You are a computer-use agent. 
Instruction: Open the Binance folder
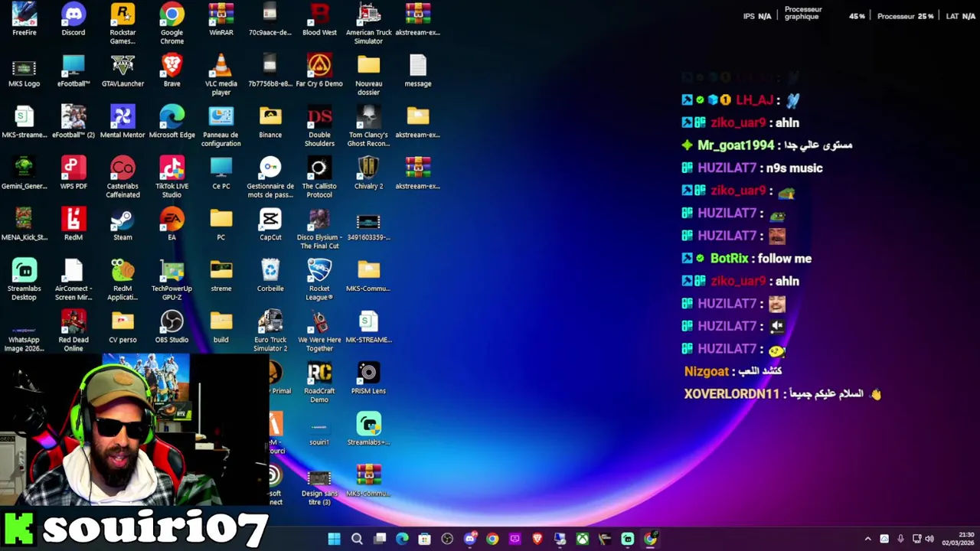(270, 122)
